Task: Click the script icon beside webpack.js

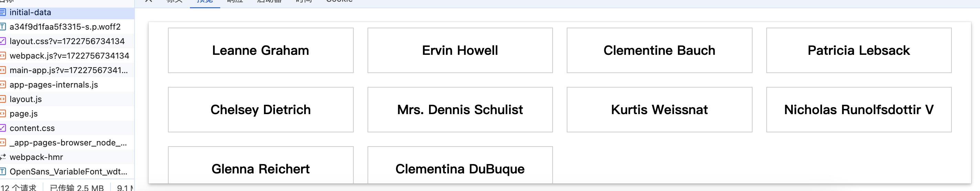Action: 3,56
